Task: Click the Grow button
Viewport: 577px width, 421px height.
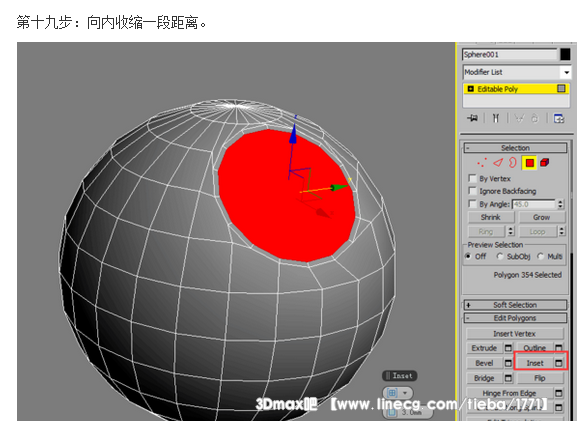Action: tap(541, 217)
